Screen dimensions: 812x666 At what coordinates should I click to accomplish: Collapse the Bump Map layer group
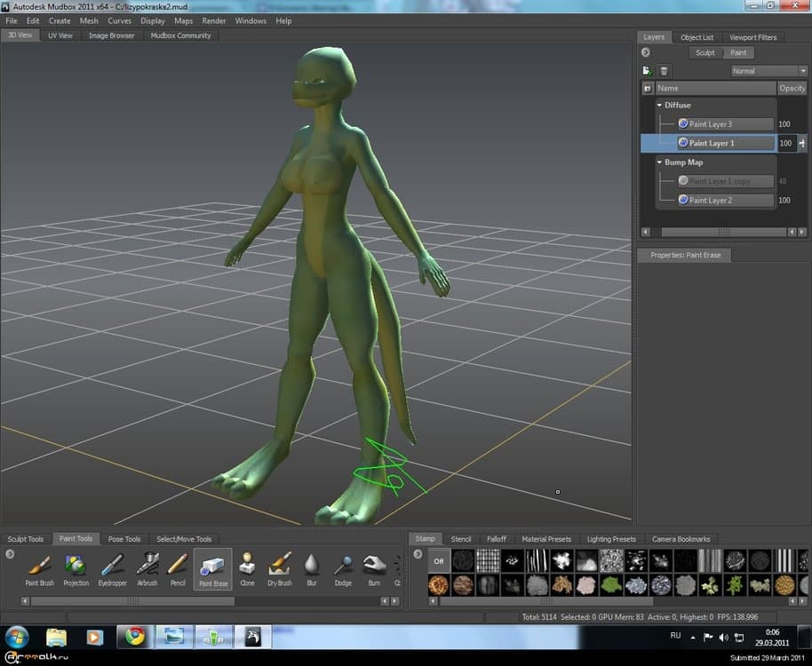coord(659,163)
